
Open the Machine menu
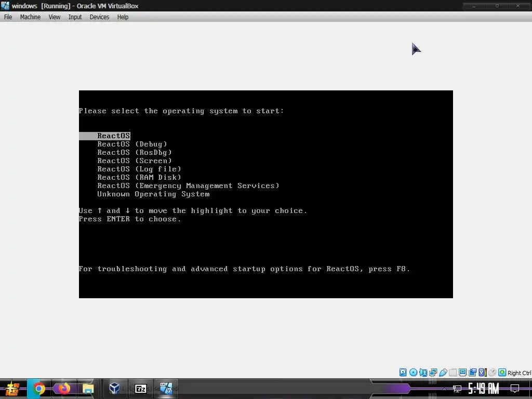point(30,17)
